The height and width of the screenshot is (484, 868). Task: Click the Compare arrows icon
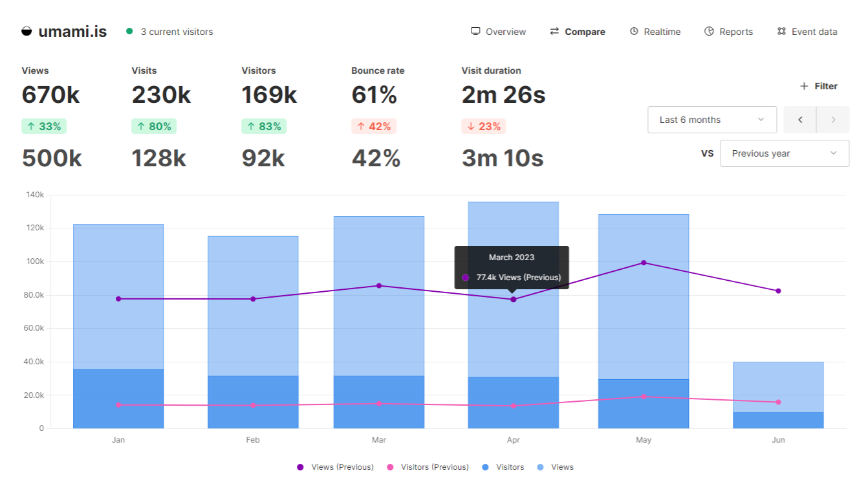pos(554,31)
